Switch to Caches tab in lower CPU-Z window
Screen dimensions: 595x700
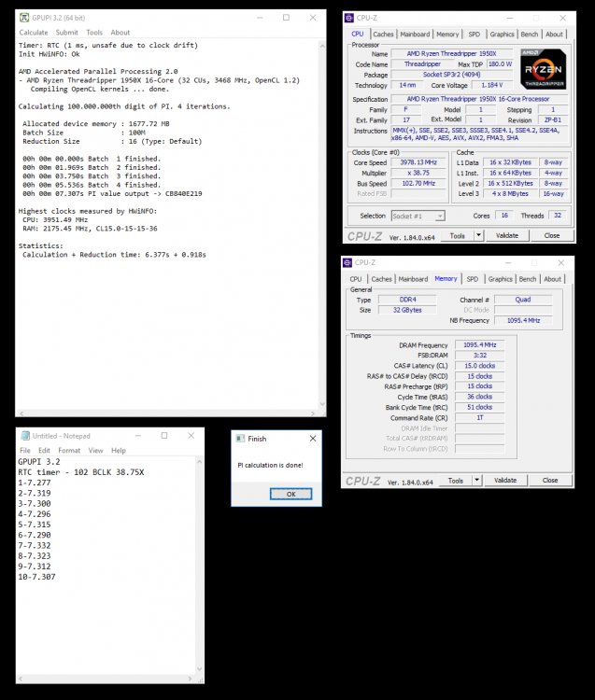381,279
